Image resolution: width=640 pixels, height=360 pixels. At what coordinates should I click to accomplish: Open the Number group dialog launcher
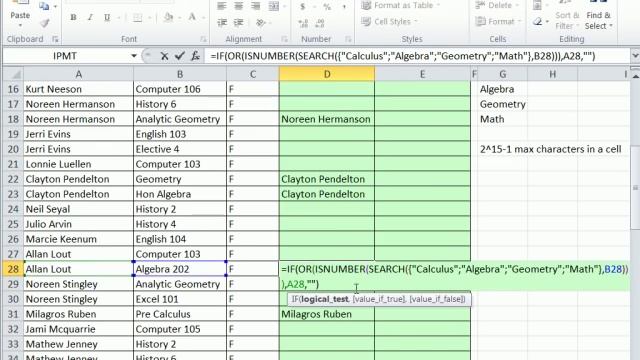point(348,39)
